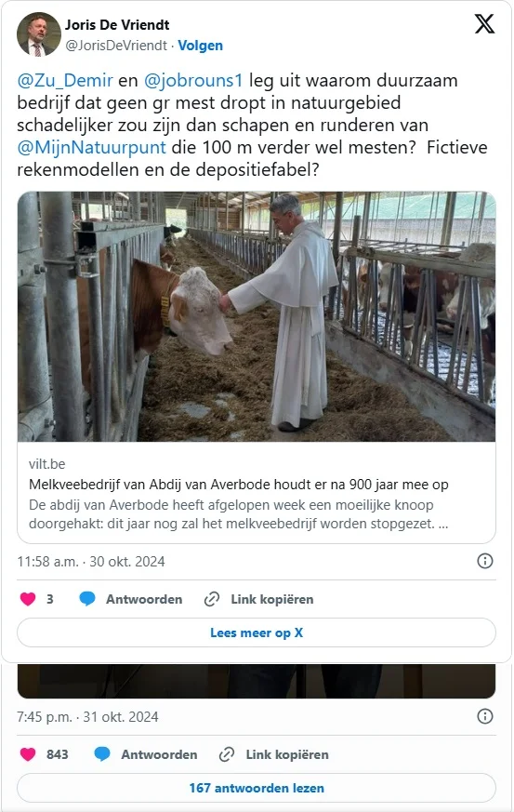The image size is (514, 812).
Task: Copy link via the chain icon in the first tweet
Action: tap(212, 599)
